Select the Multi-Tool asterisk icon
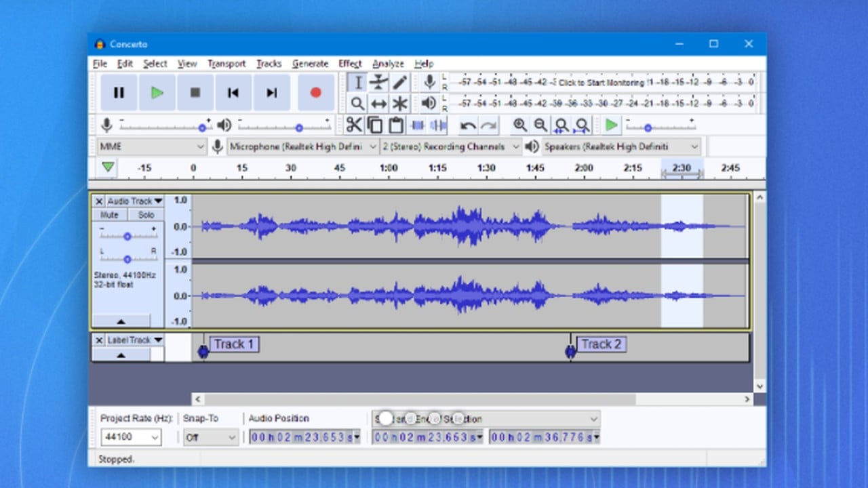Screen dimensions: 868x488 point(400,104)
